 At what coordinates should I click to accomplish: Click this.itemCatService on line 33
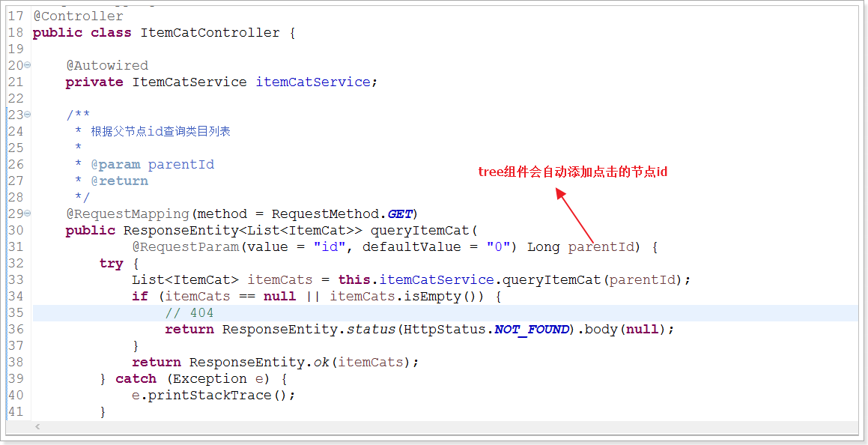coord(416,279)
